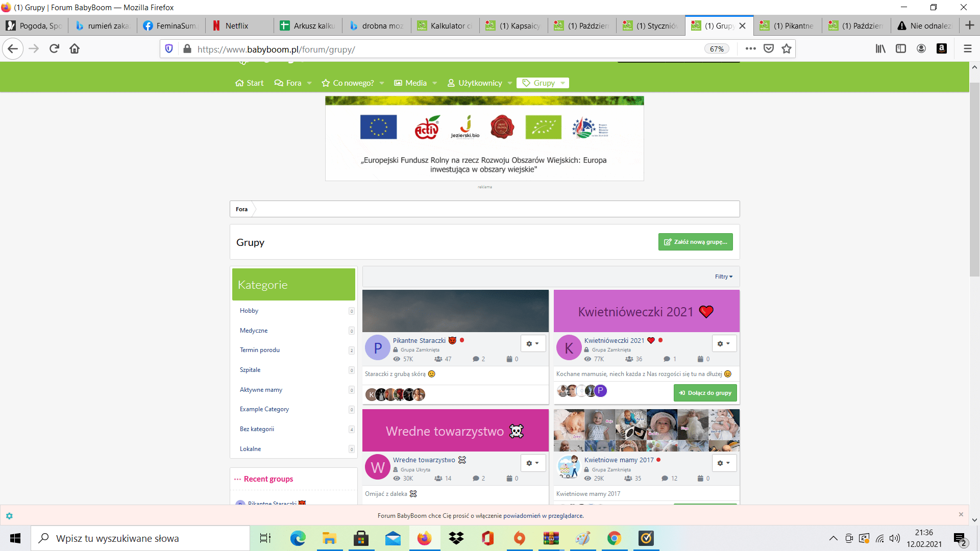Viewport: 980px width, 551px height.
Task: Expand the Co nowego? menu
Action: [353, 83]
